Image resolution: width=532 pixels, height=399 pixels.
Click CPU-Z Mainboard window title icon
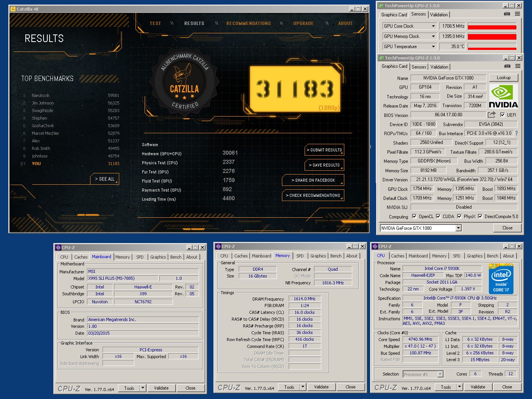pos(58,247)
